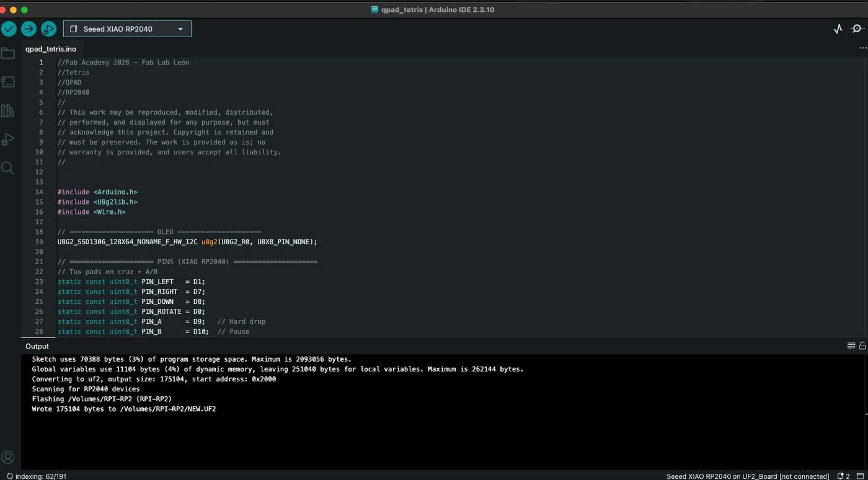Click the 'Sketch uses 70388 bytes' output line
This screenshot has width=868, height=480.
click(x=192, y=359)
